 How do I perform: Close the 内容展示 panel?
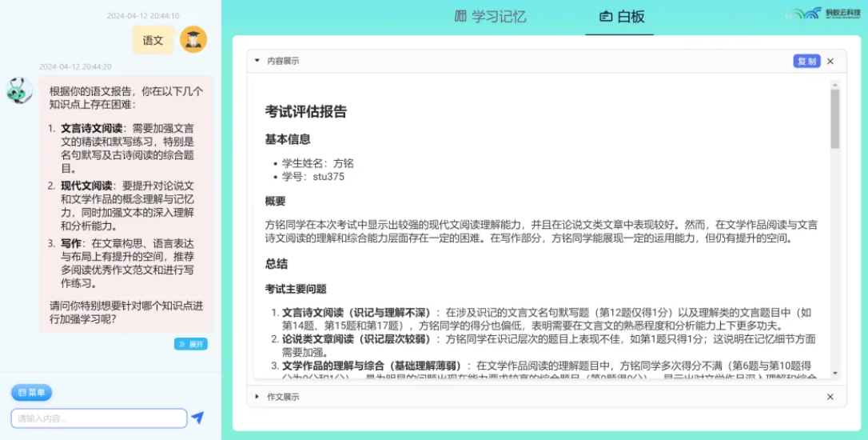click(x=830, y=62)
